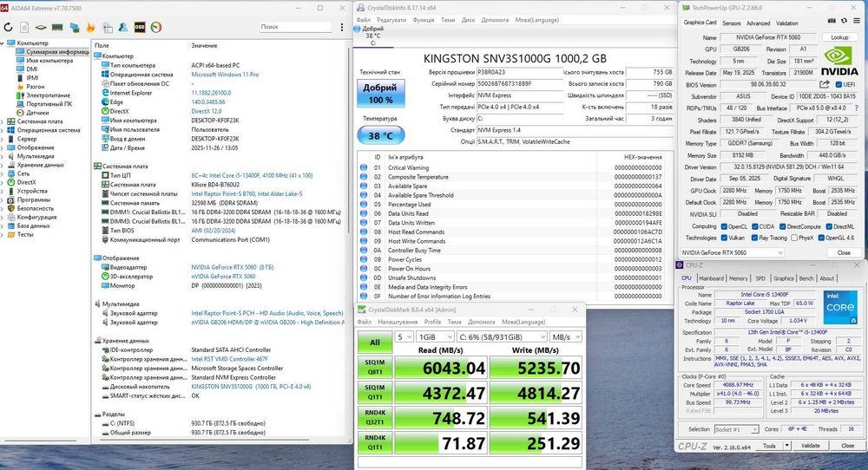Switch to the Advanced tab in GPU-Z

tap(758, 23)
